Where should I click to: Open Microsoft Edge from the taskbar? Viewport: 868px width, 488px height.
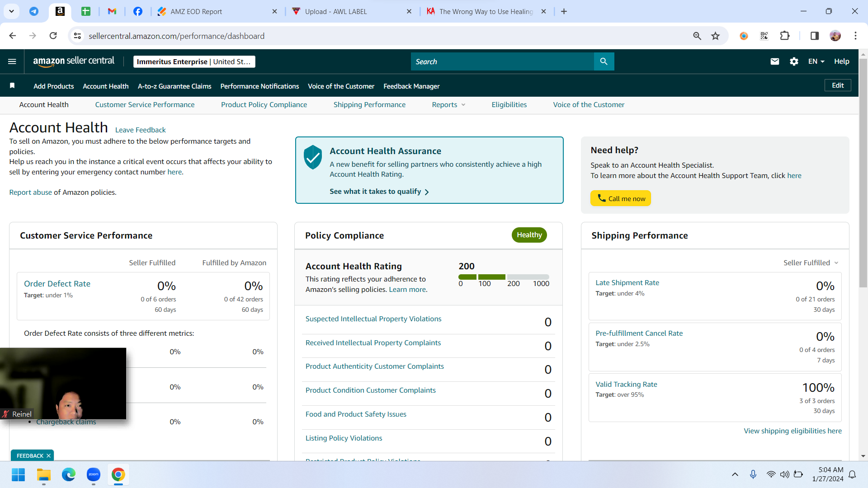pyautogui.click(x=68, y=474)
